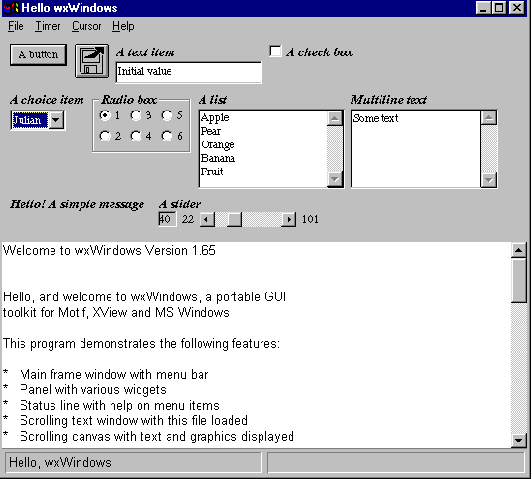Select radio option 4

[x=136, y=136]
